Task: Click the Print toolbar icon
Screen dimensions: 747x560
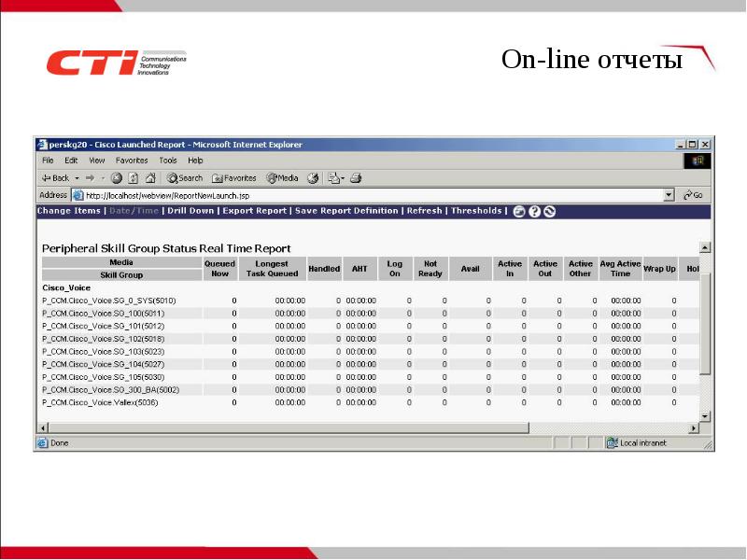Action: tap(356, 177)
